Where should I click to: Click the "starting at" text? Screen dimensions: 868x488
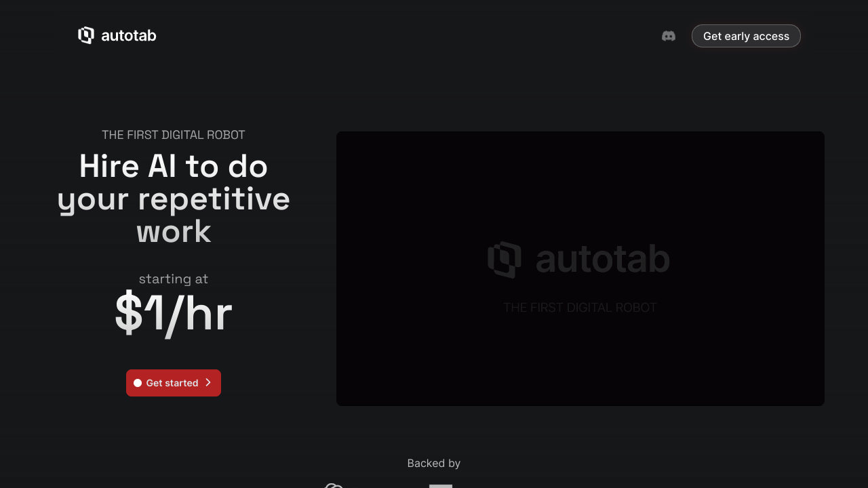(x=174, y=279)
